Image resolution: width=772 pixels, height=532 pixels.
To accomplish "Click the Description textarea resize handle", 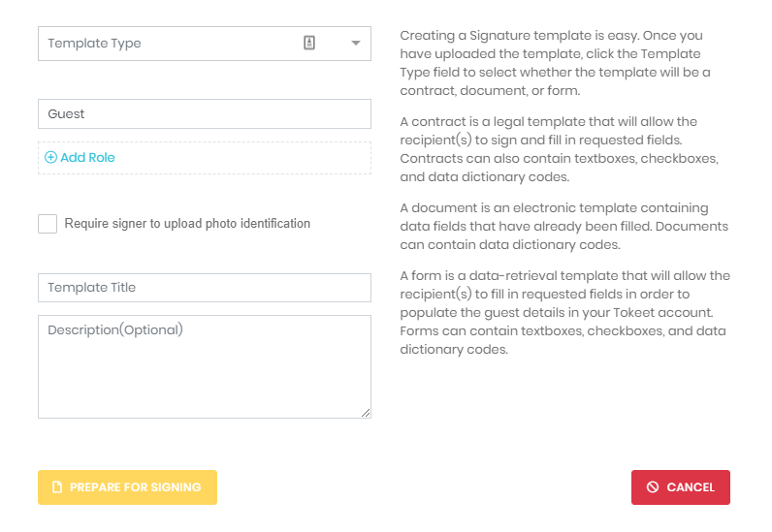I will [x=366, y=413].
